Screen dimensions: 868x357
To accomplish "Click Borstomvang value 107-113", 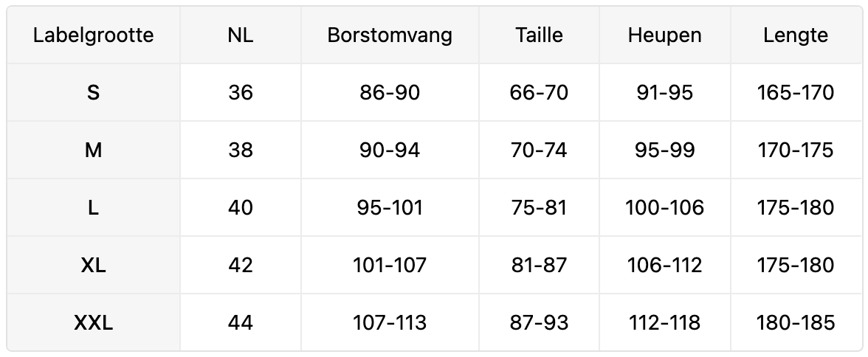I will click(390, 323).
